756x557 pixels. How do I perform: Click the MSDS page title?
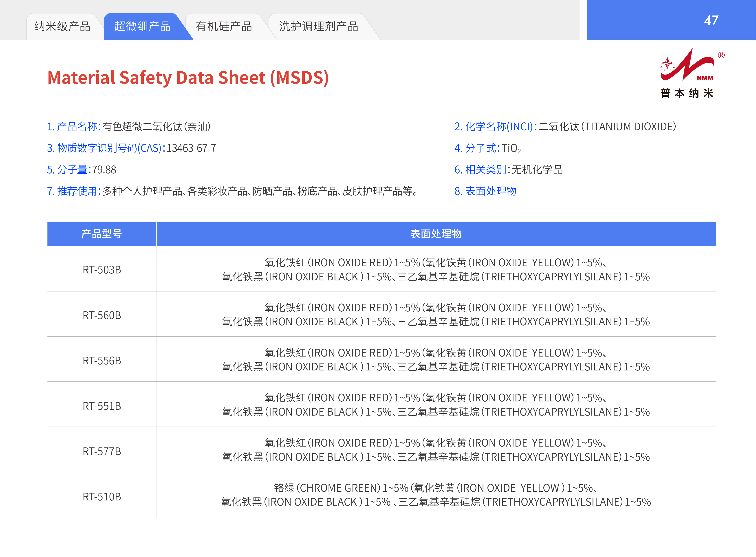pyautogui.click(x=188, y=77)
